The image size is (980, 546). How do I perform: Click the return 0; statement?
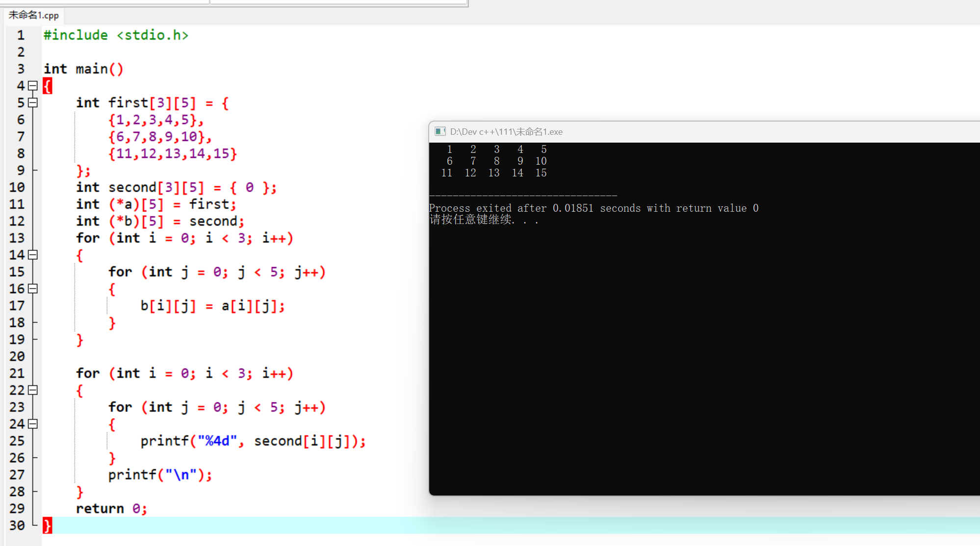pos(111,509)
